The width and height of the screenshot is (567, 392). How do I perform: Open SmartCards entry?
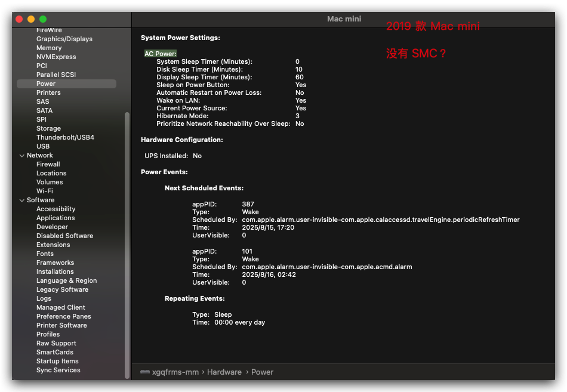tap(54, 352)
